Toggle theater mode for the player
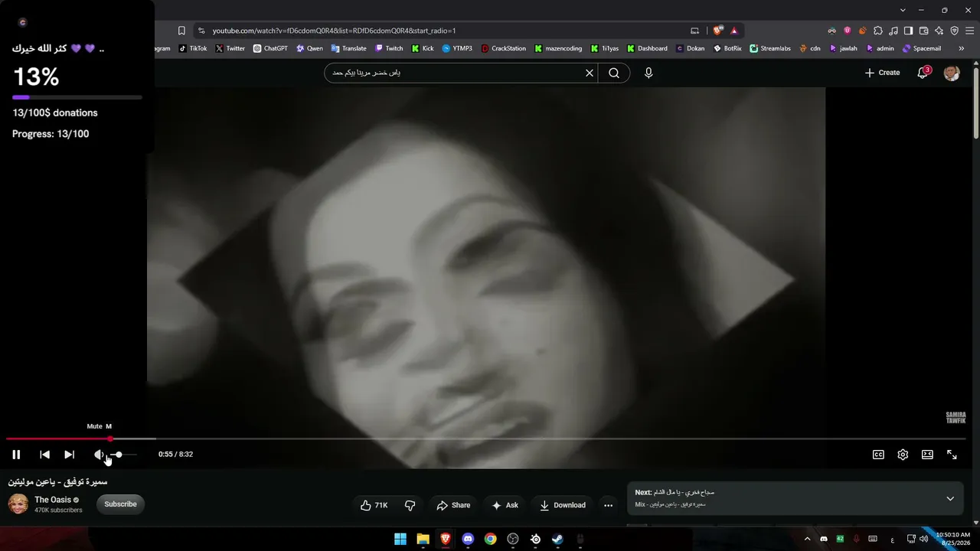The image size is (980, 551). point(927,455)
